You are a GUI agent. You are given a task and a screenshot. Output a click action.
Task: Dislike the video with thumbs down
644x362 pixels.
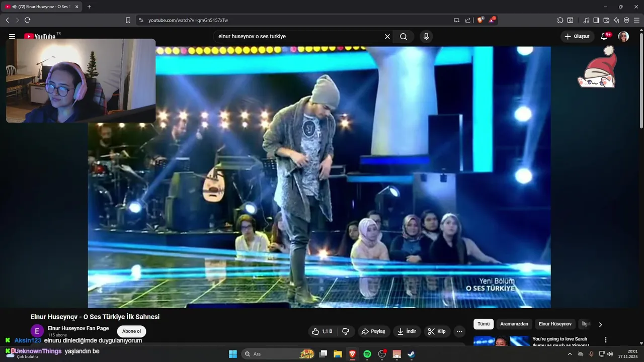coord(346,331)
